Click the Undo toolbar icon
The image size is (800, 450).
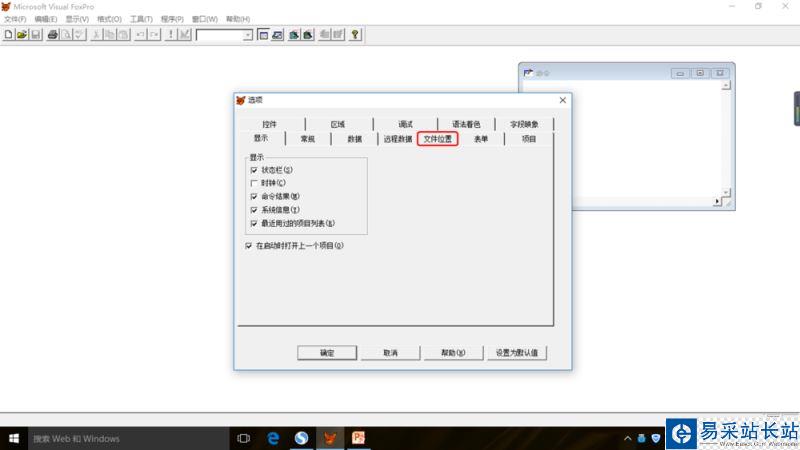[140, 35]
